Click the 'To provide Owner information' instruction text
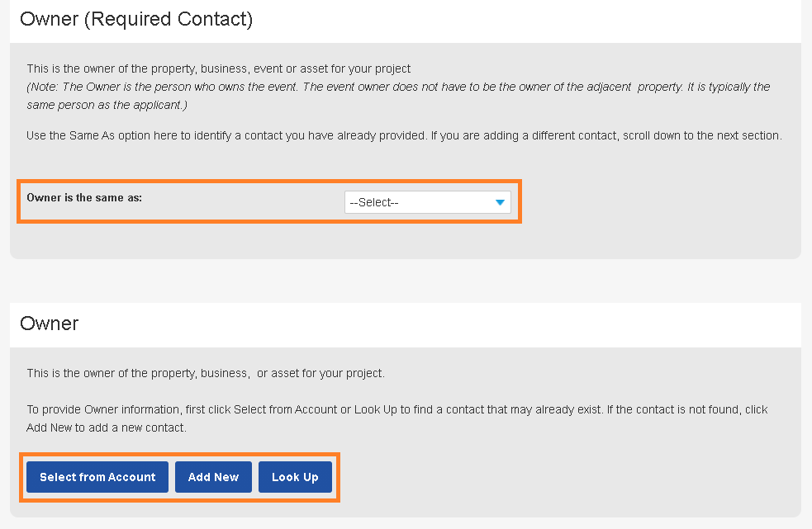 click(397, 409)
